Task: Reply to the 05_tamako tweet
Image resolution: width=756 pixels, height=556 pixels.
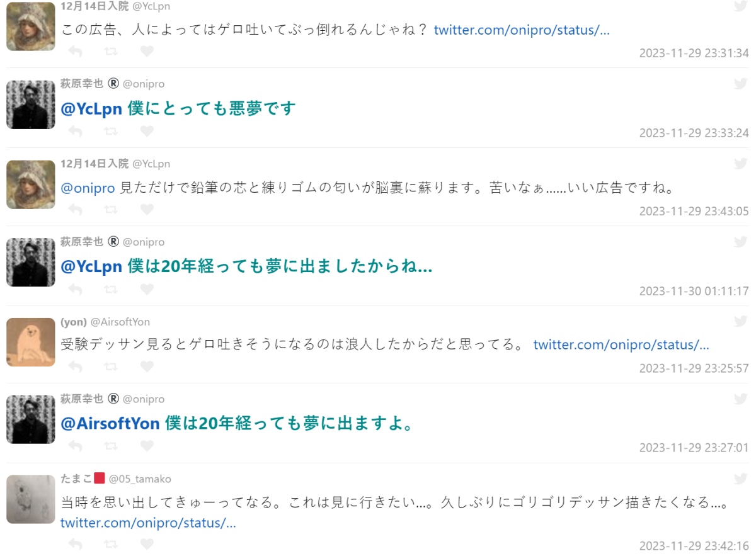Action: point(76,543)
